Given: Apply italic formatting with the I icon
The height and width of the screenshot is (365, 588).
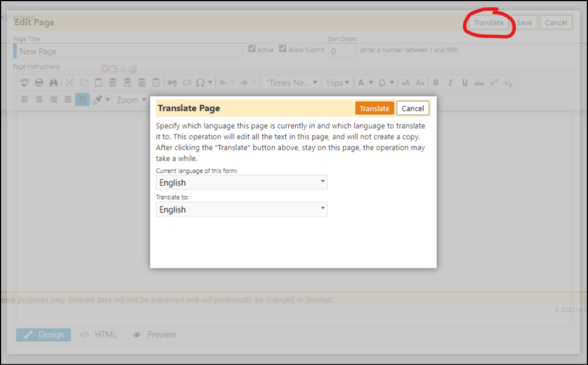Looking at the screenshot, I should (x=450, y=83).
